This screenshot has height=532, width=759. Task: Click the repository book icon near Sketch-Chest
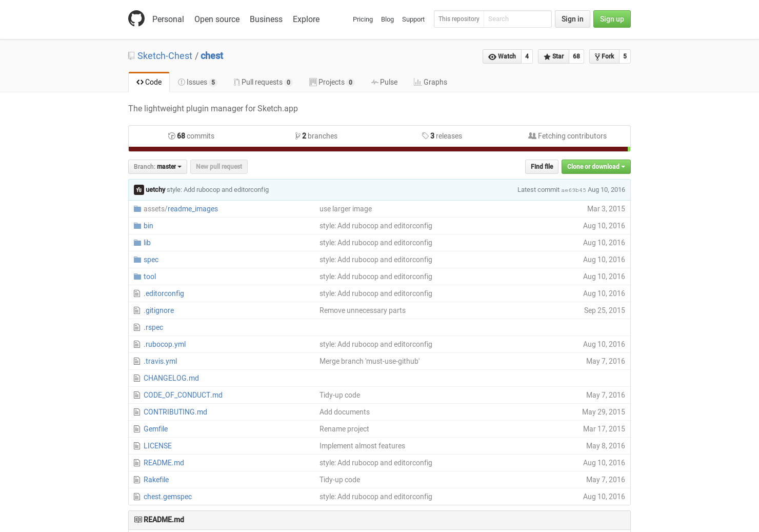coord(131,56)
